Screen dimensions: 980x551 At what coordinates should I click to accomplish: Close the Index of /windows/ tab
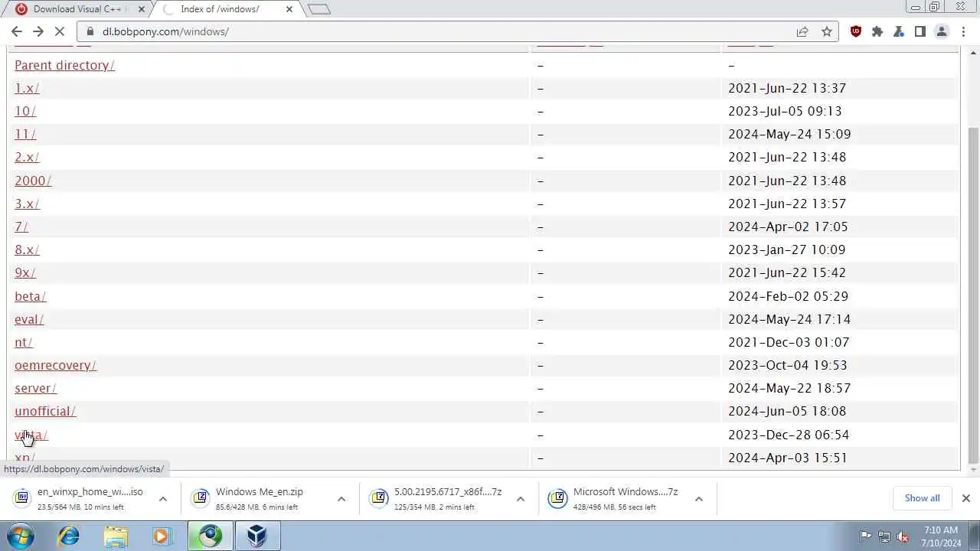click(289, 9)
